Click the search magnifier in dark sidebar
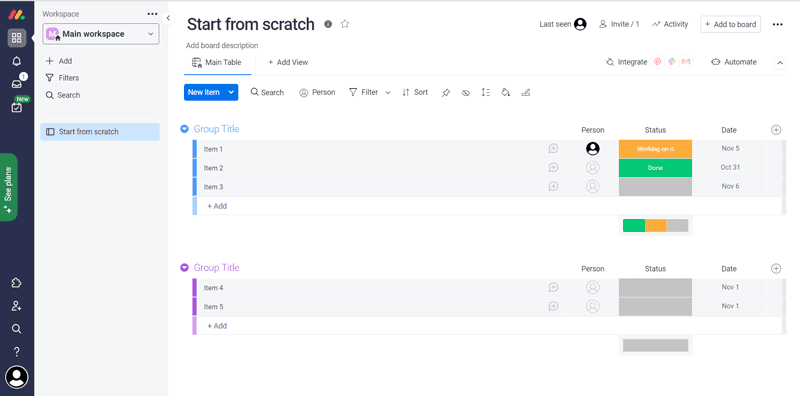The width and height of the screenshot is (800, 396). coord(17,329)
